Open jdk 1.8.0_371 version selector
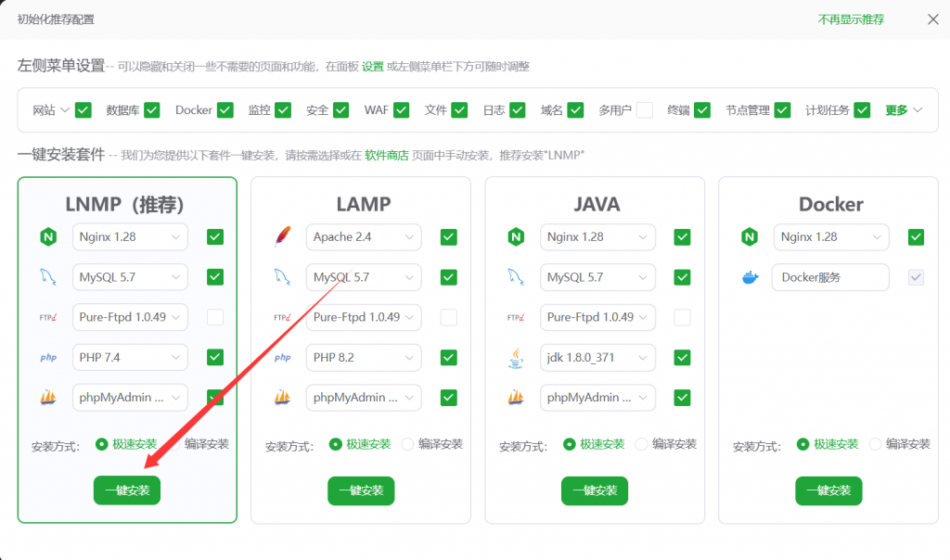Viewport: 950px width, 560px height. (597, 358)
